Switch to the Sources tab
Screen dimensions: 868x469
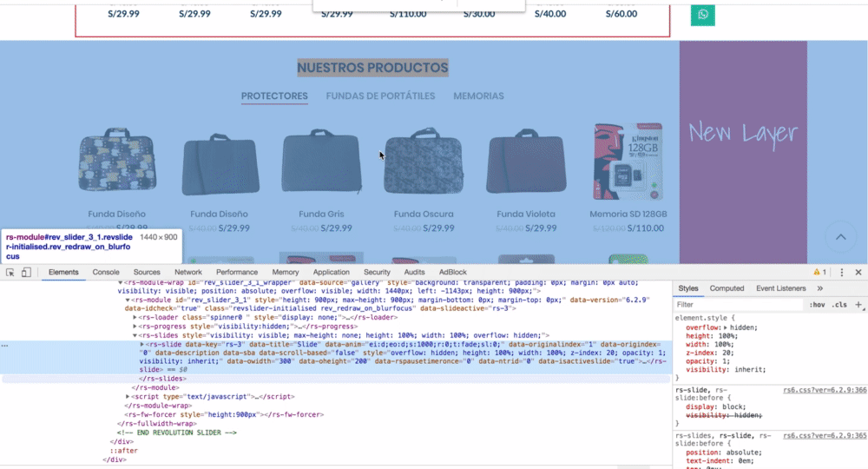click(x=147, y=273)
